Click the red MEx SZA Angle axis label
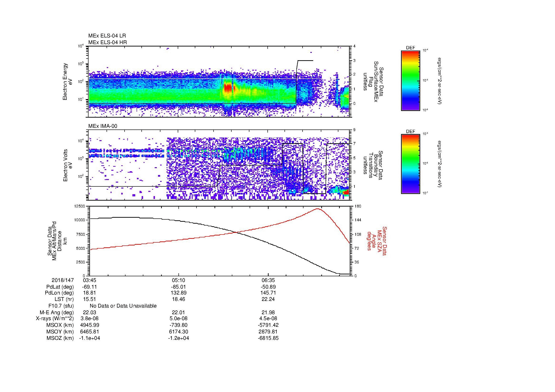The height and width of the screenshot is (392, 555). click(377, 241)
